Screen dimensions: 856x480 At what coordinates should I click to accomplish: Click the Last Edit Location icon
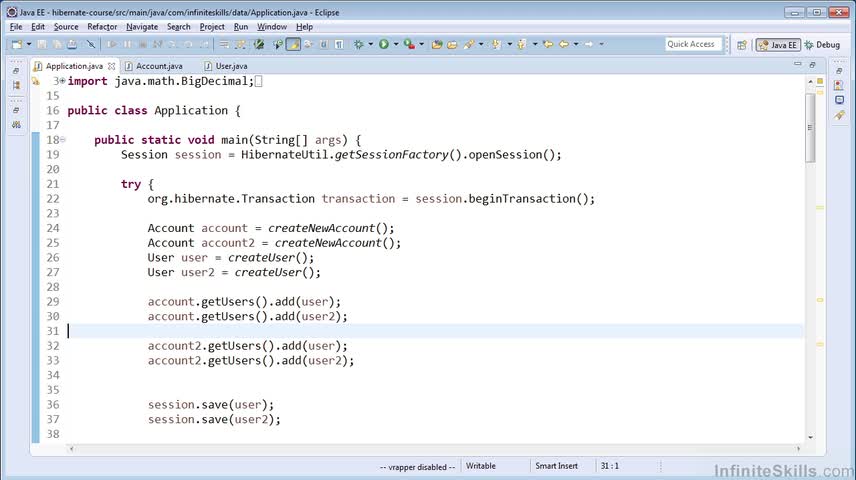pos(548,44)
